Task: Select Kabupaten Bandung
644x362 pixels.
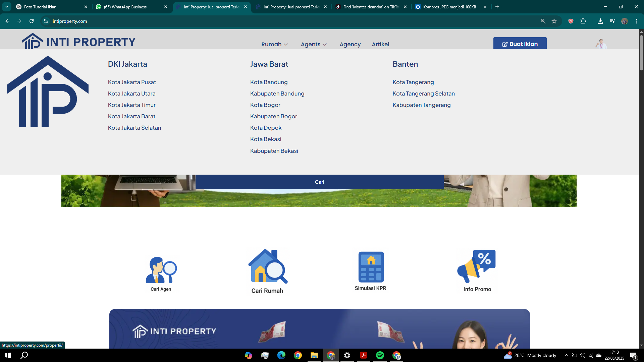Action: [x=277, y=94]
